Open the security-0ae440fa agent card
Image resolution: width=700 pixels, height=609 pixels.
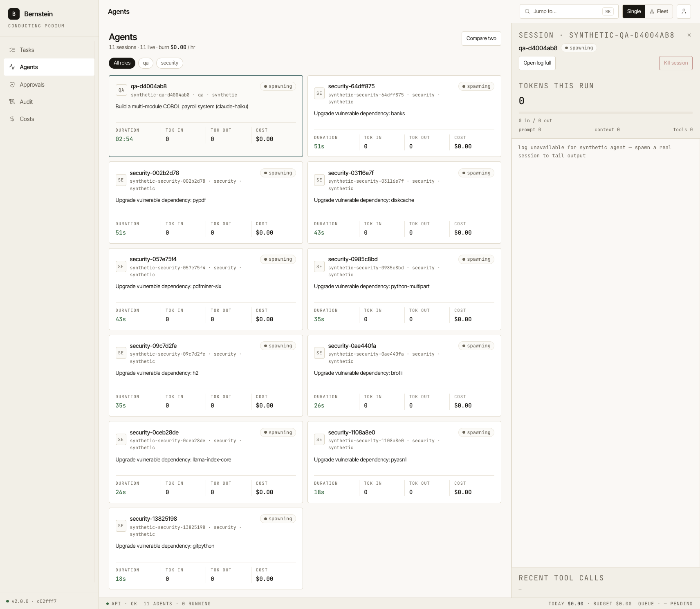(404, 376)
